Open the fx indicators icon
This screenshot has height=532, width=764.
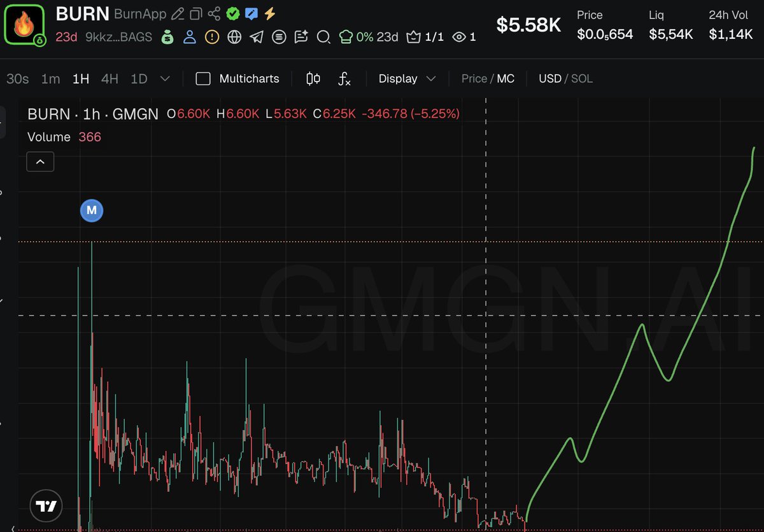pyautogui.click(x=344, y=79)
